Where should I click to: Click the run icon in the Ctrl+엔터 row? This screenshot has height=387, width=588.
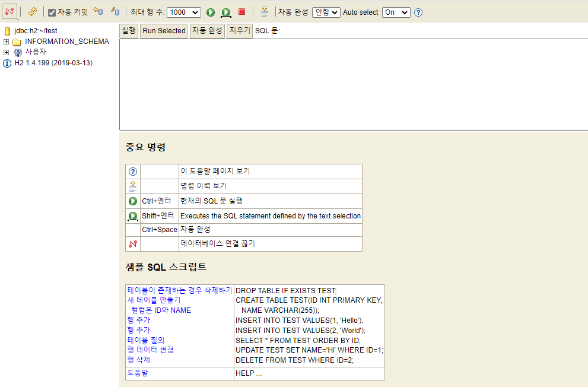[x=133, y=201]
